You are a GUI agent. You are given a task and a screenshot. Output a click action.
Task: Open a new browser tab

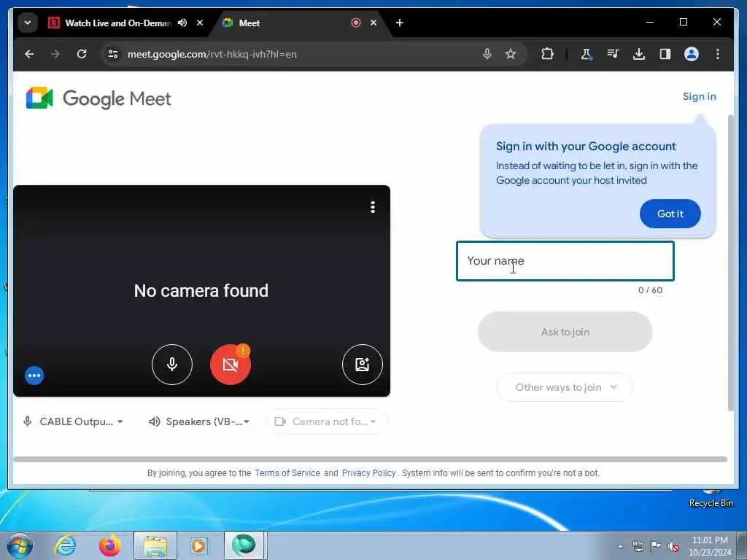coord(400,23)
